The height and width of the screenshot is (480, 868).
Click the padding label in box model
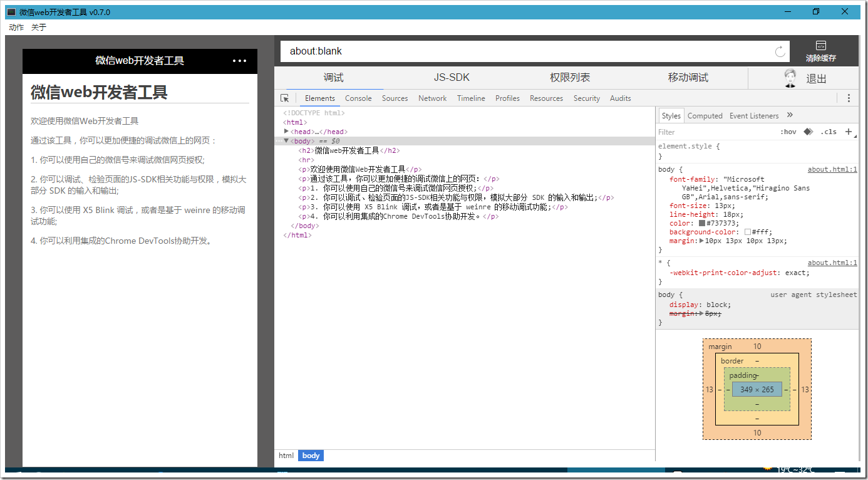pyautogui.click(x=743, y=375)
